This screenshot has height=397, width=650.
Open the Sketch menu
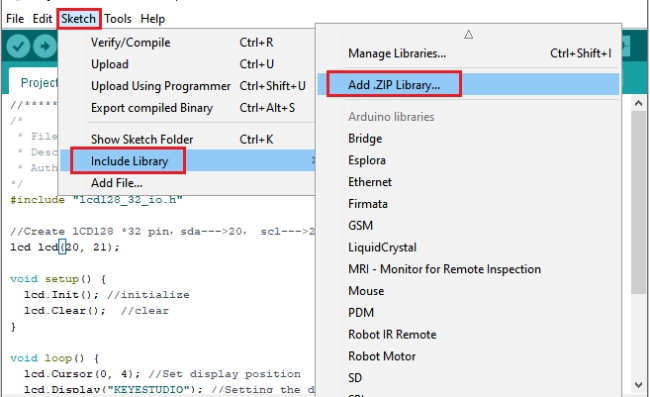78,19
